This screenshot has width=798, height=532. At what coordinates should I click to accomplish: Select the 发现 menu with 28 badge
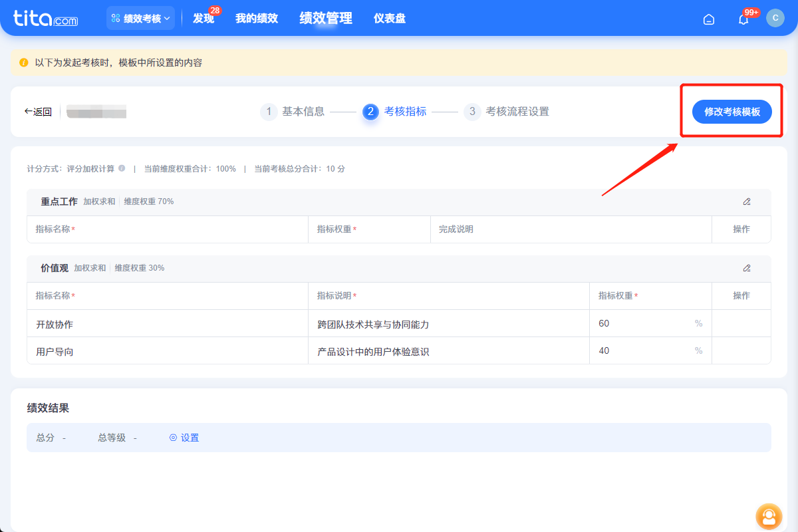[201, 19]
